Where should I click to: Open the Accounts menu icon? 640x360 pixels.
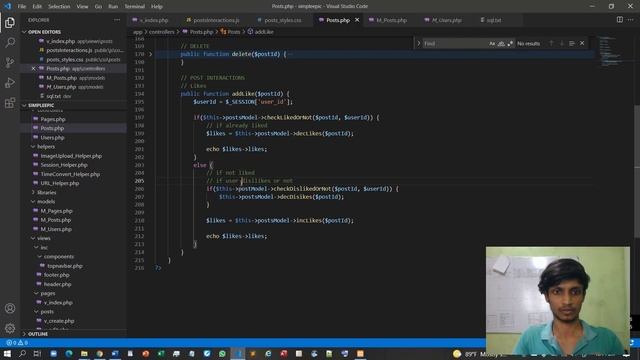(x=10, y=308)
